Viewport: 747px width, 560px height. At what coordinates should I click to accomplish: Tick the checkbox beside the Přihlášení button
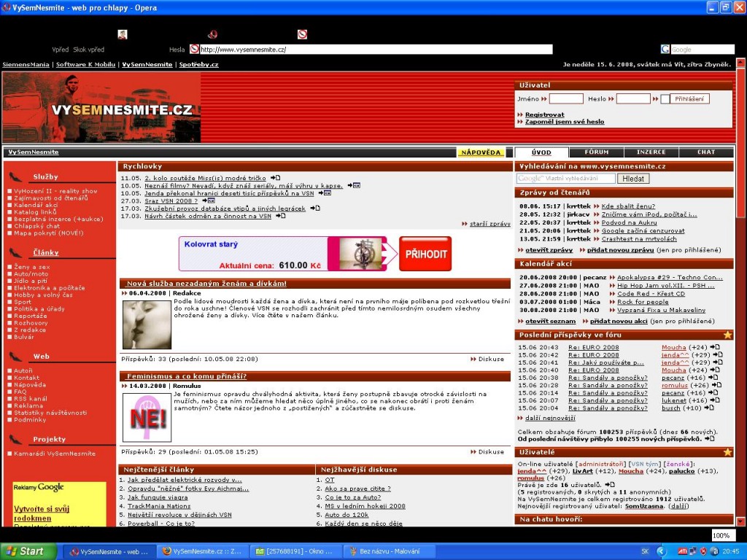[665, 99]
